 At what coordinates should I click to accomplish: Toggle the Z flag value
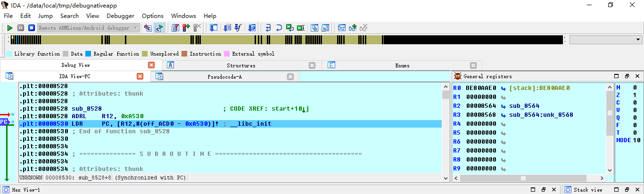[x=635, y=96]
